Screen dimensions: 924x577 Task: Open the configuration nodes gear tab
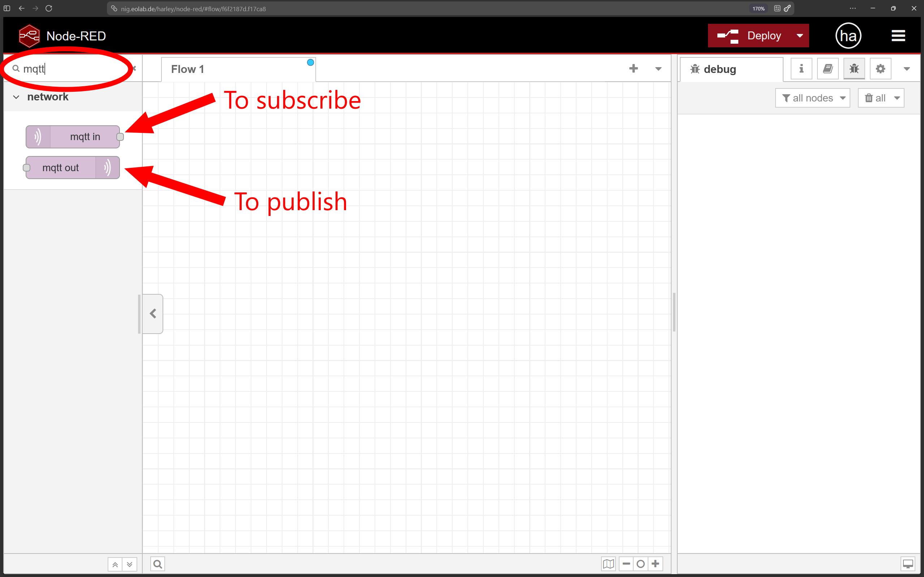[x=880, y=69]
